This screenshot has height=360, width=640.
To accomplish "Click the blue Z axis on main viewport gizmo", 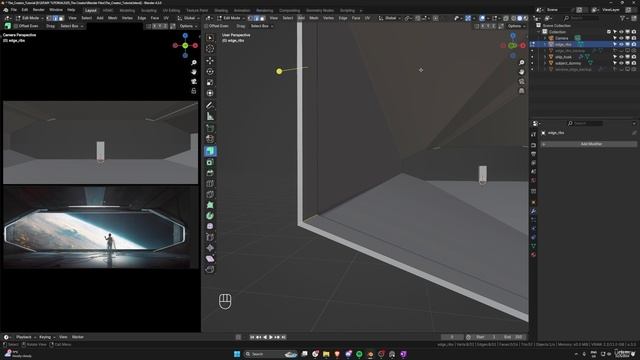I will pyautogui.click(x=513, y=36).
